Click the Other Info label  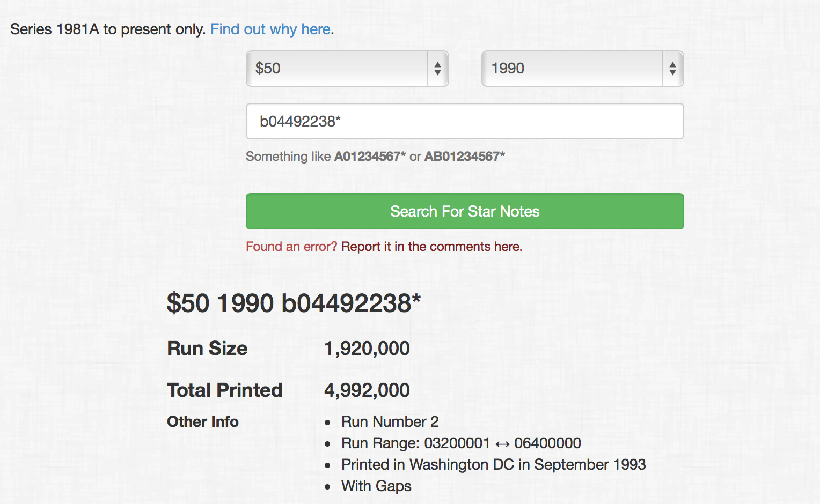(x=203, y=422)
